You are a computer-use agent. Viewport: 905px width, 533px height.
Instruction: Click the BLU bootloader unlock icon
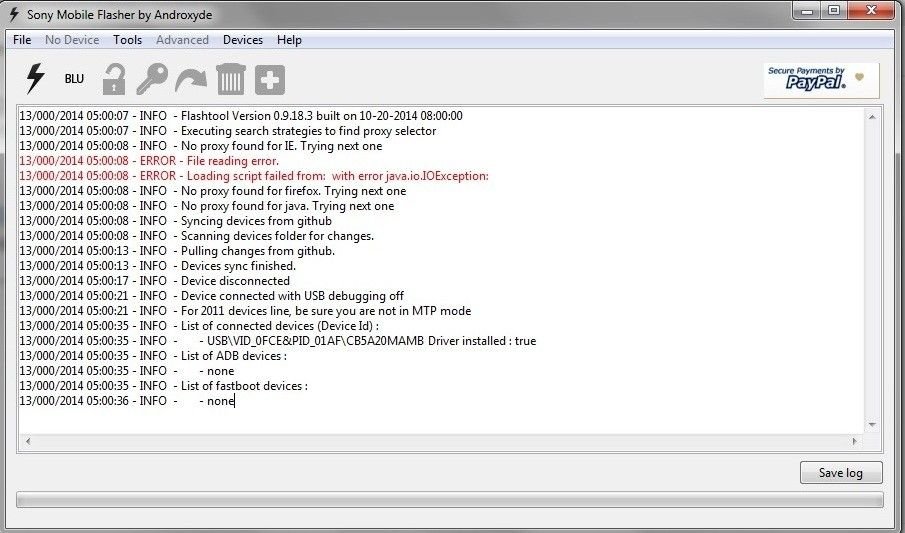(x=74, y=79)
